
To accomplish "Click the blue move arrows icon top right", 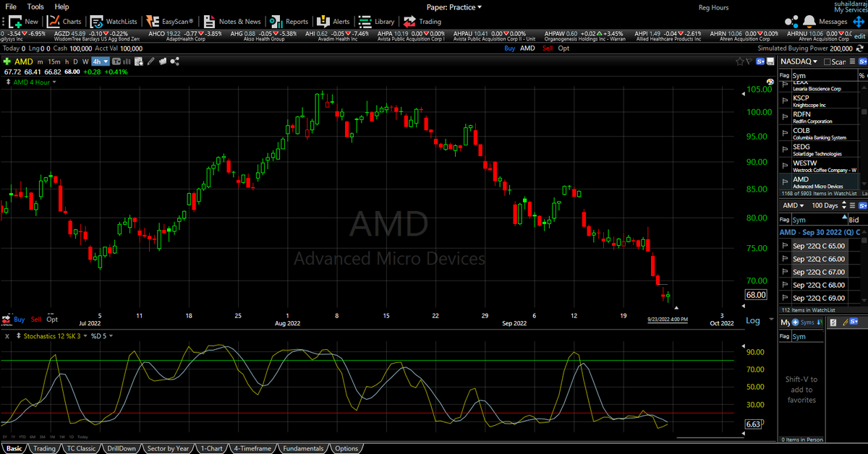I will click(x=859, y=22).
